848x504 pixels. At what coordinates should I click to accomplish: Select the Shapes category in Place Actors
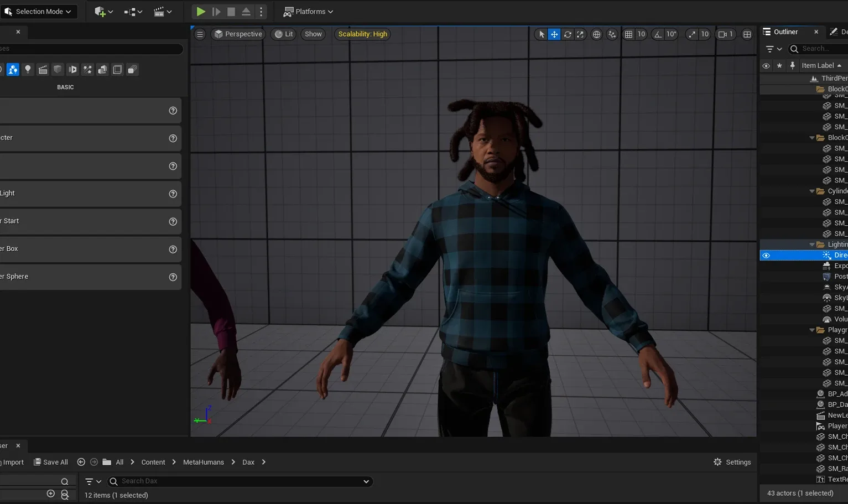click(x=58, y=69)
